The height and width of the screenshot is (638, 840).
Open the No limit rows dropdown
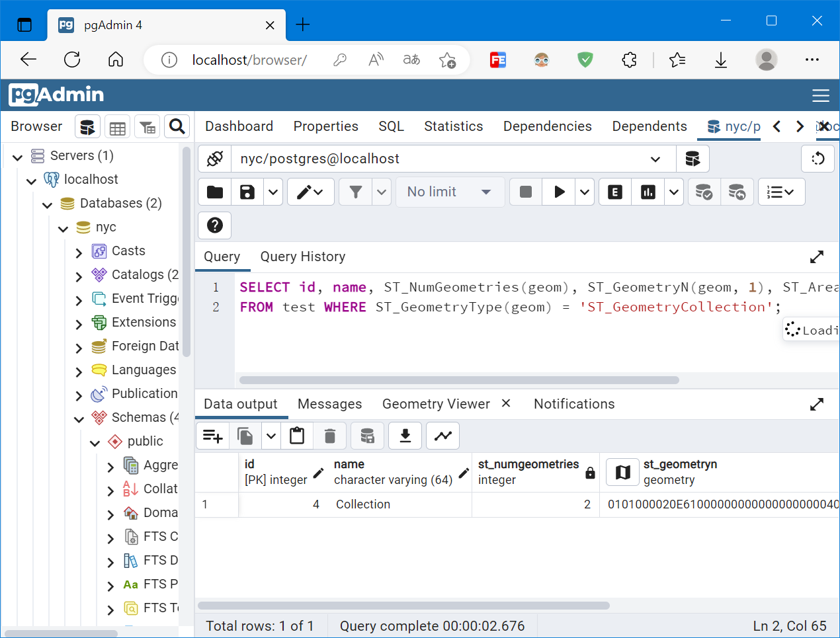coord(450,192)
